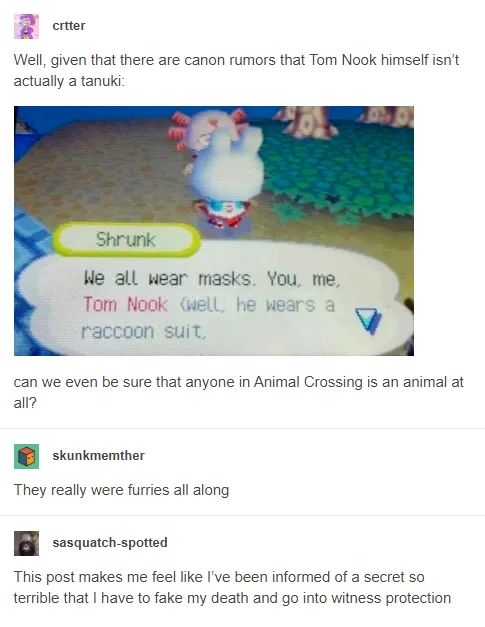Click the tree trunk at top of game image
Image resolution: width=485 pixels, height=627 pixels.
tap(306, 122)
